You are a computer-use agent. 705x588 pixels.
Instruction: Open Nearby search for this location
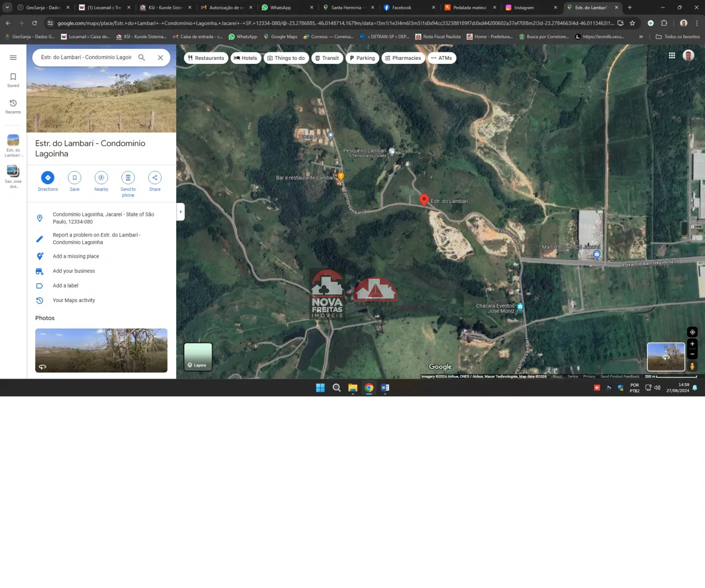point(101,178)
